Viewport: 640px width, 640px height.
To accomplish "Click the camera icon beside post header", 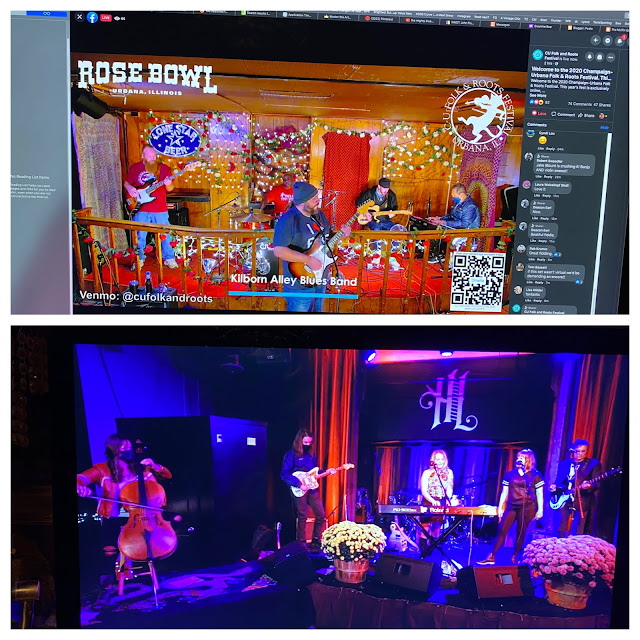I will (600, 57).
